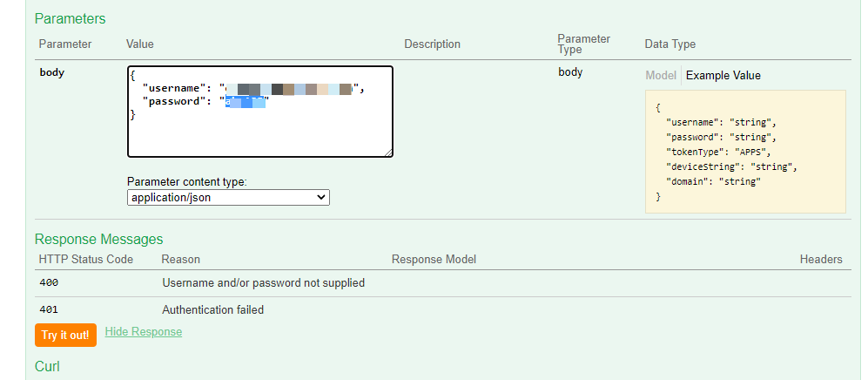Image resolution: width=868 pixels, height=380 pixels.
Task: Click the Response Model column header
Action: [434, 259]
